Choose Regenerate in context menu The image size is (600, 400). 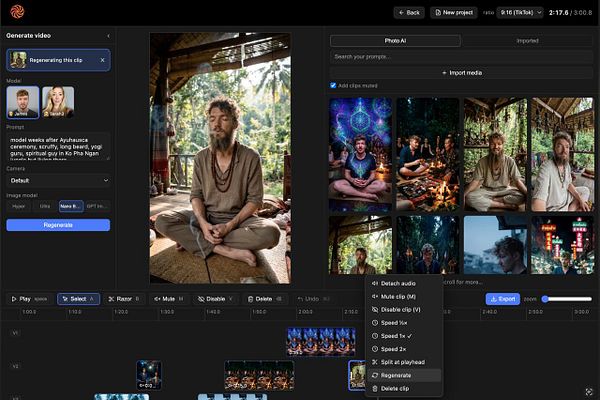pos(404,376)
